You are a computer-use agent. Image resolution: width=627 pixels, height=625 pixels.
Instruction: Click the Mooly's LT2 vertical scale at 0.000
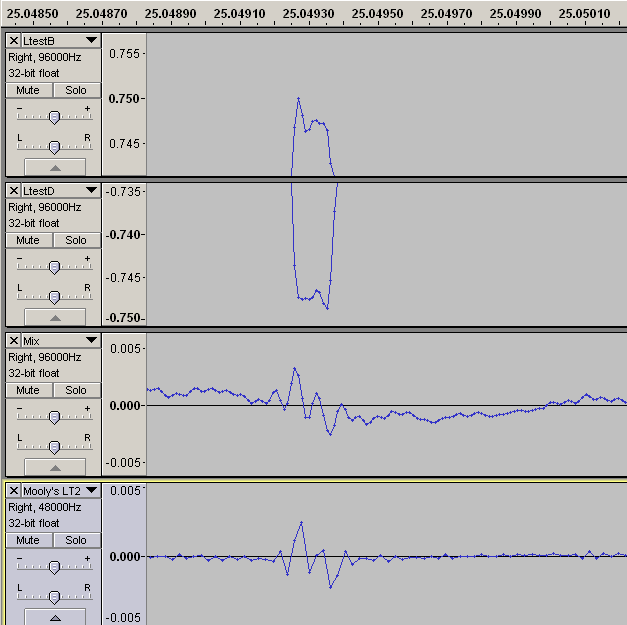click(124, 556)
